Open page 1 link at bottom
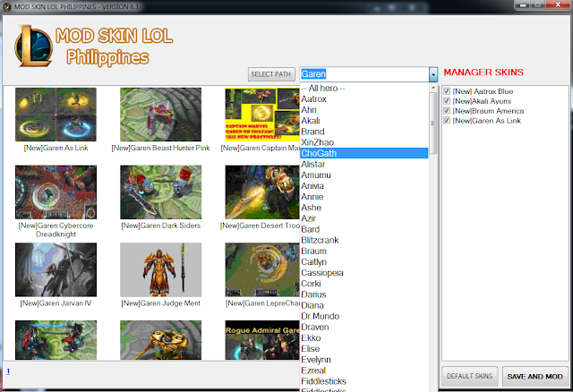The width and height of the screenshot is (573, 392). point(8,371)
